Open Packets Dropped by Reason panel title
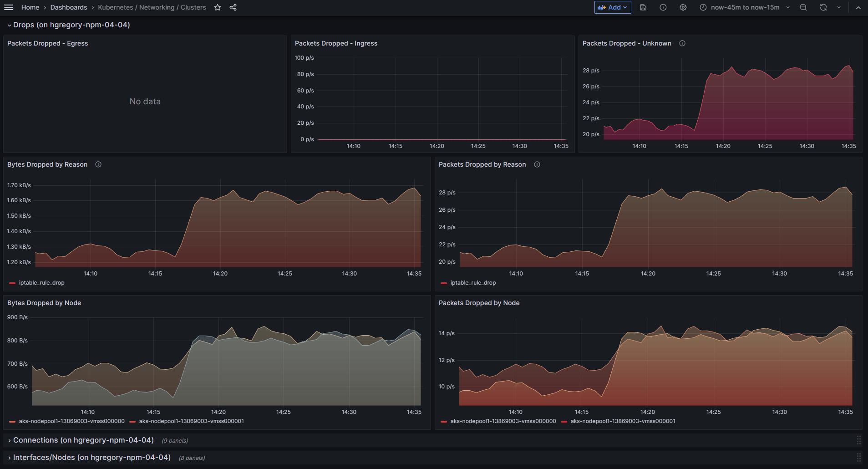 [482, 164]
